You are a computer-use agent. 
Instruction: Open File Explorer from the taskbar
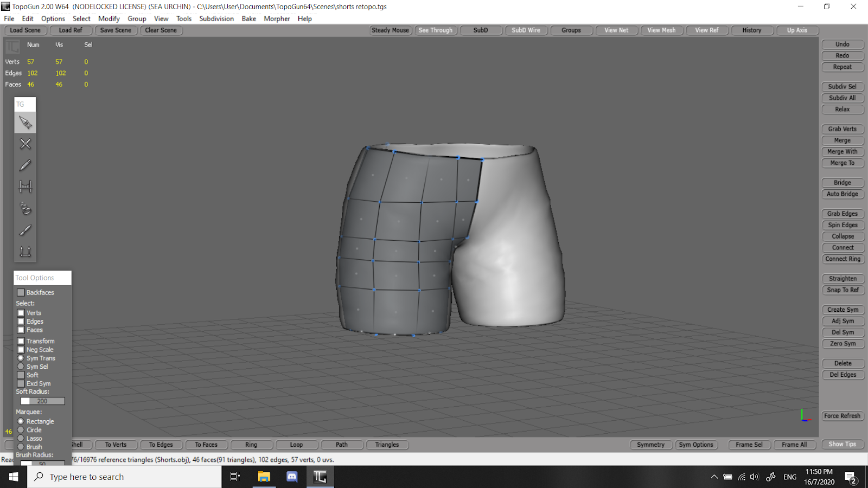coord(264,477)
